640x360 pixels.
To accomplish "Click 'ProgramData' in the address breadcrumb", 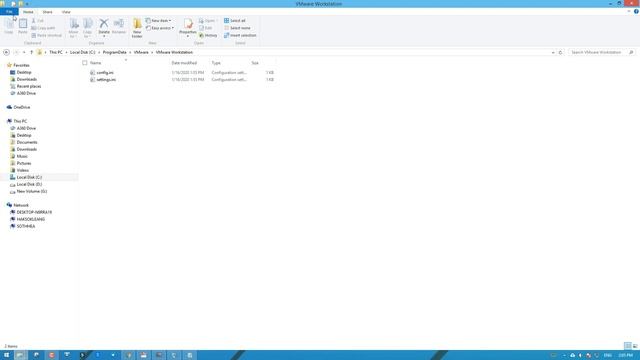I will pos(114,52).
